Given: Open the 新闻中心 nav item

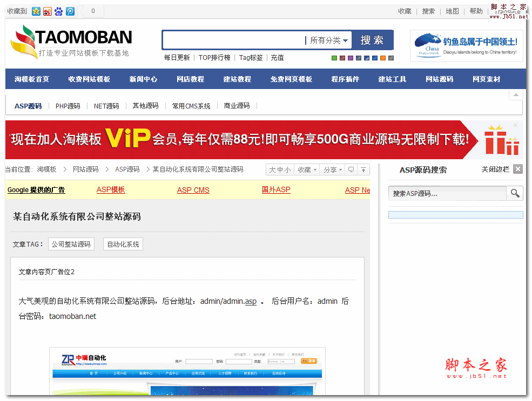Looking at the screenshot, I should click(143, 79).
